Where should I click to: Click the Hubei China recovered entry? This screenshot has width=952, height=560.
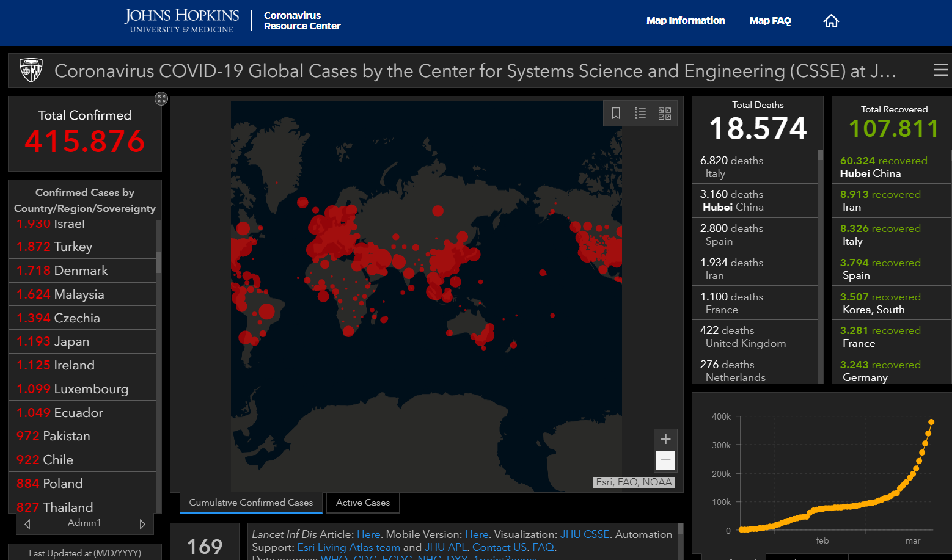point(892,167)
